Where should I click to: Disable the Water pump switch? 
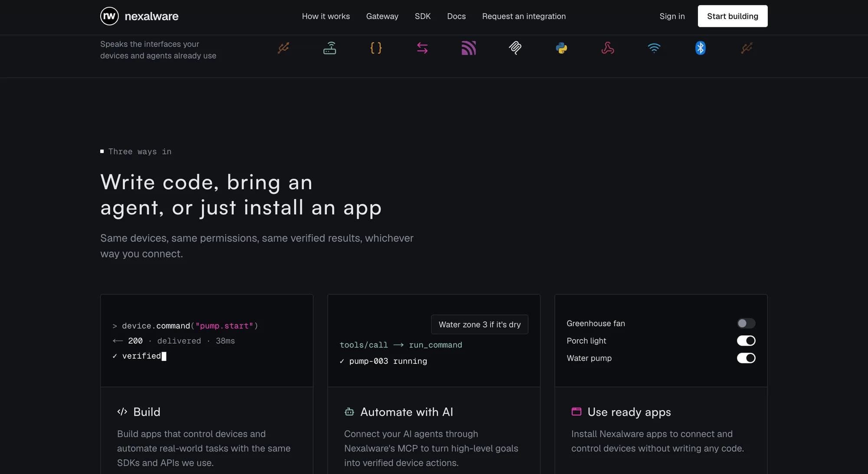pos(746,358)
